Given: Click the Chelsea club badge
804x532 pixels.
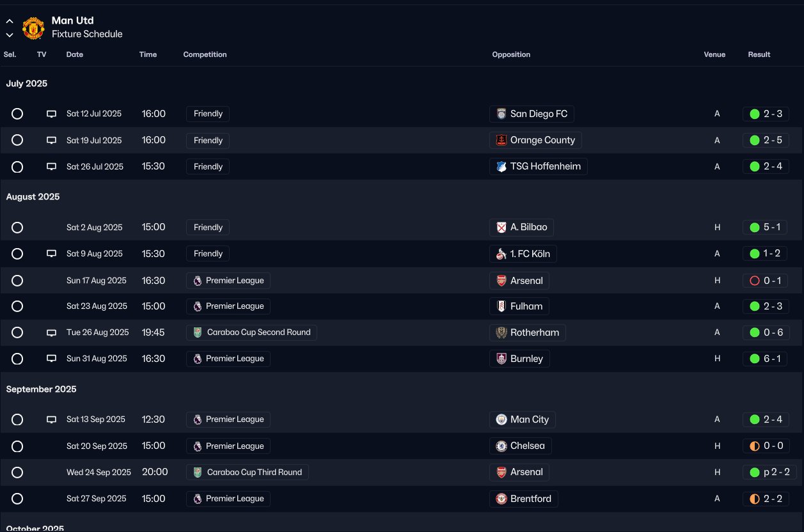Looking at the screenshot, I should 501,446.
